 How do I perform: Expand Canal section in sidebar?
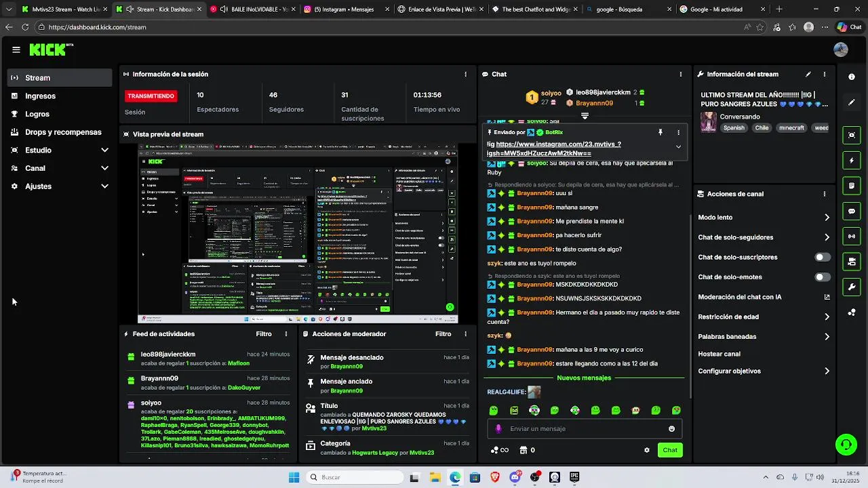(x=104, y=168)
